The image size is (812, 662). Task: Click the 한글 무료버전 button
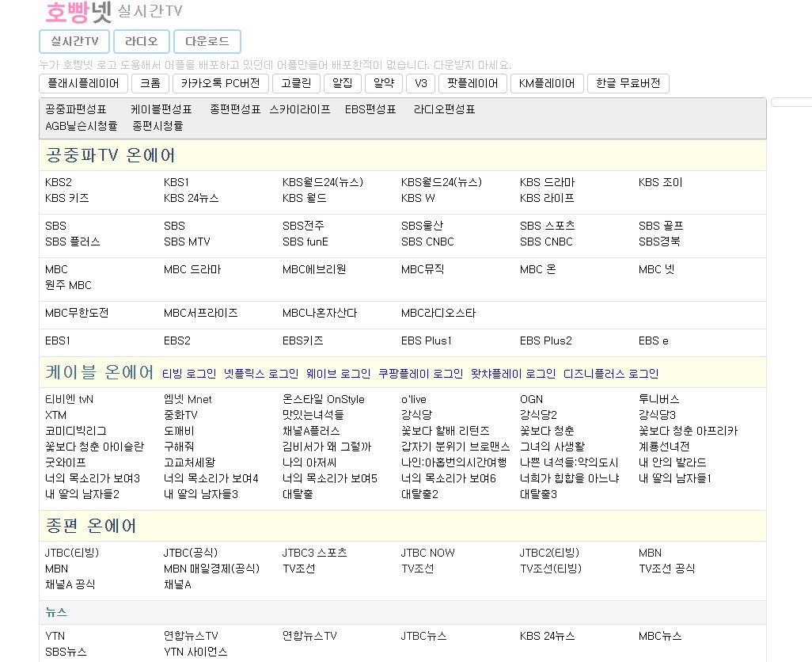[628, 83]
